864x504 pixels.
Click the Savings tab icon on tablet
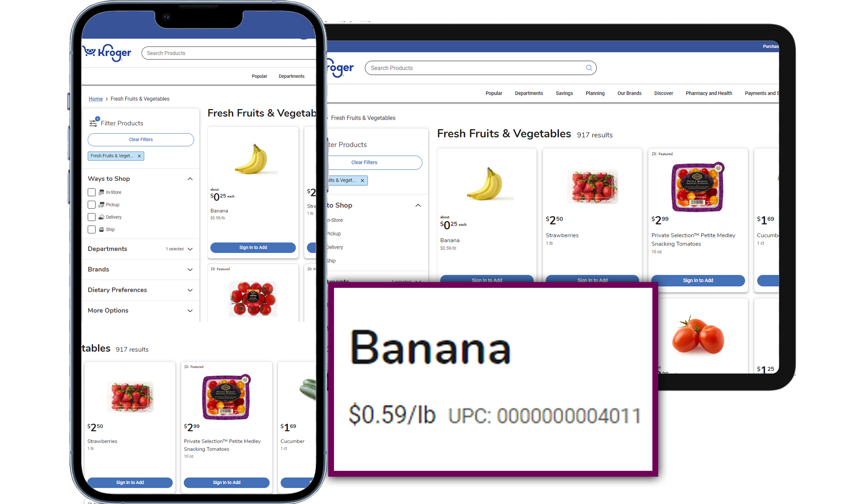click(564, 93)
